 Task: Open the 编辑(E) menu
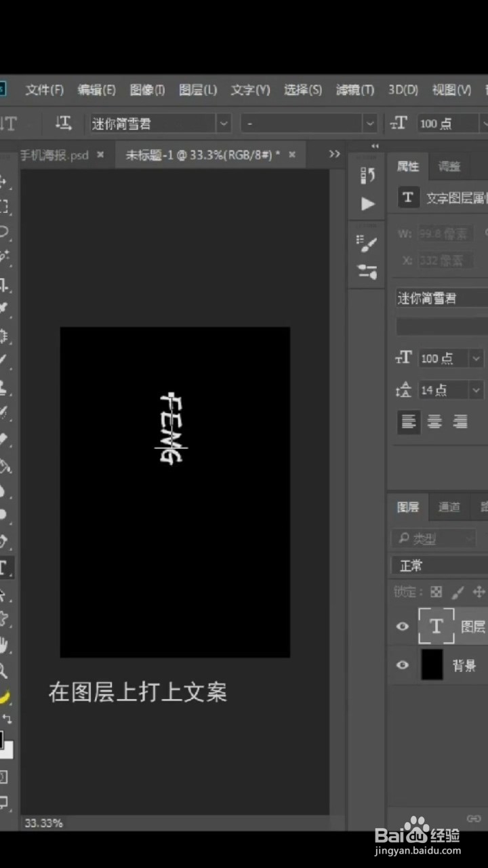click(96, 90)
